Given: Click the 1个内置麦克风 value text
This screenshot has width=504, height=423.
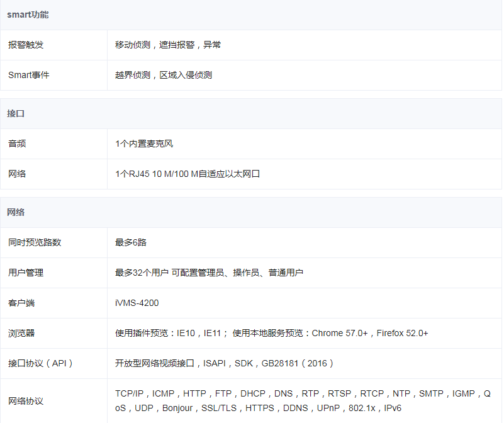Looking at the screenshot, I should click(144, 144).
